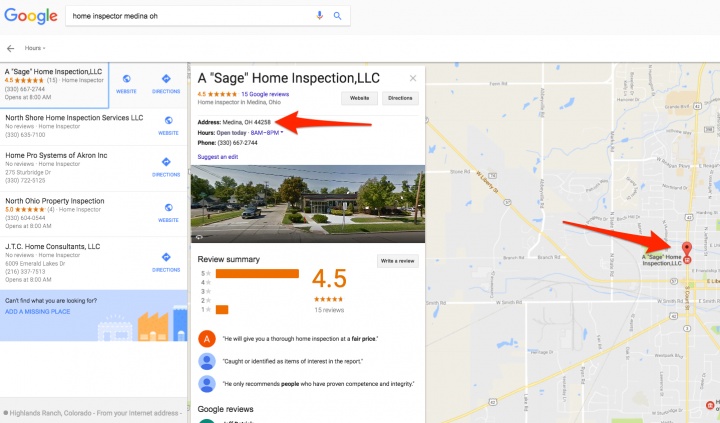Get Directions for A "Sage" Home Inspection listing
The image size is (720, 423).
(x=166, y=84)
